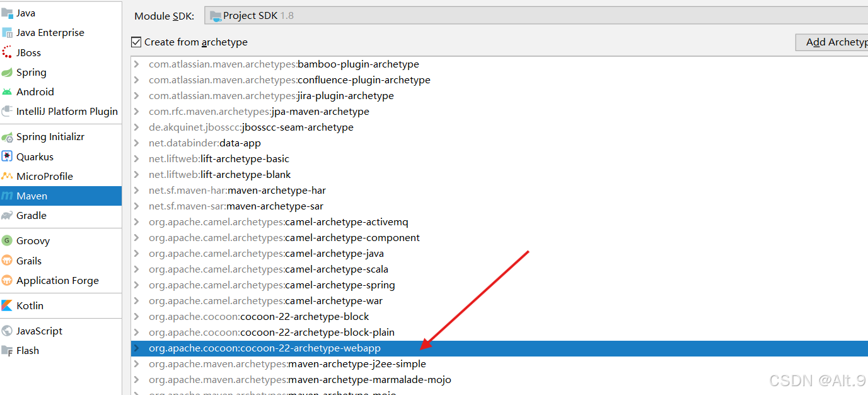The width and height of the screenshot is (868, 395).
Task: Select Java in project type list
Action: click(61, 13)
